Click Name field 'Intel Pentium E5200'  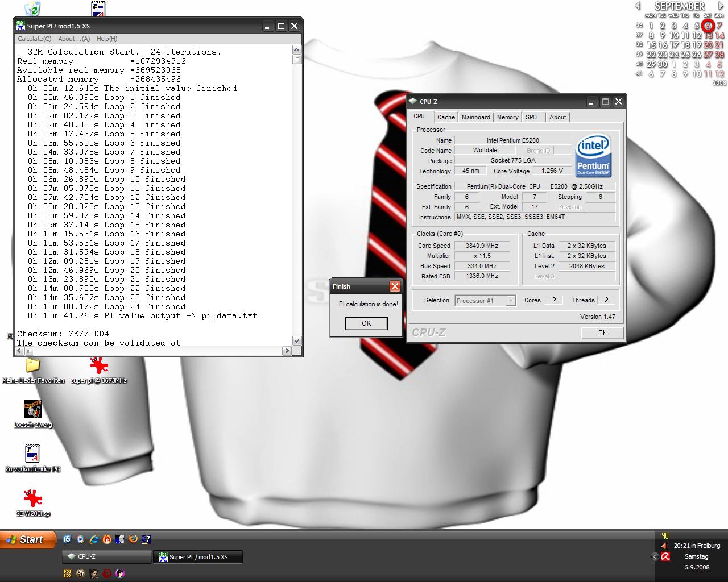[x=513, y=140]
